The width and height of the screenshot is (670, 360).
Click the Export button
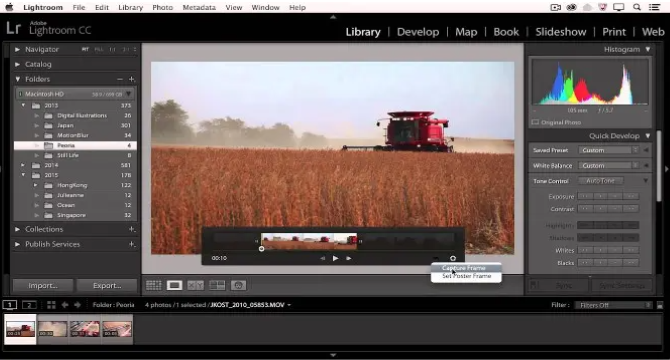click(x=107, y=285)
